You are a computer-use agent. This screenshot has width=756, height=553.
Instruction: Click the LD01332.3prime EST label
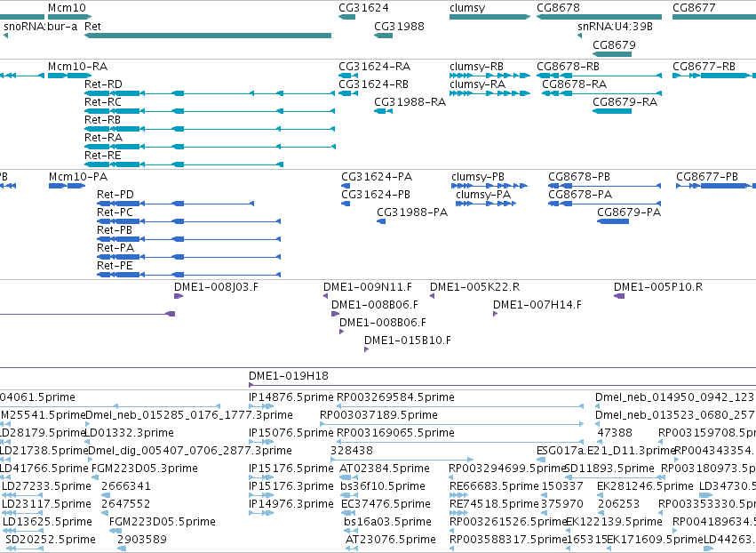click(x=129, y=433)
